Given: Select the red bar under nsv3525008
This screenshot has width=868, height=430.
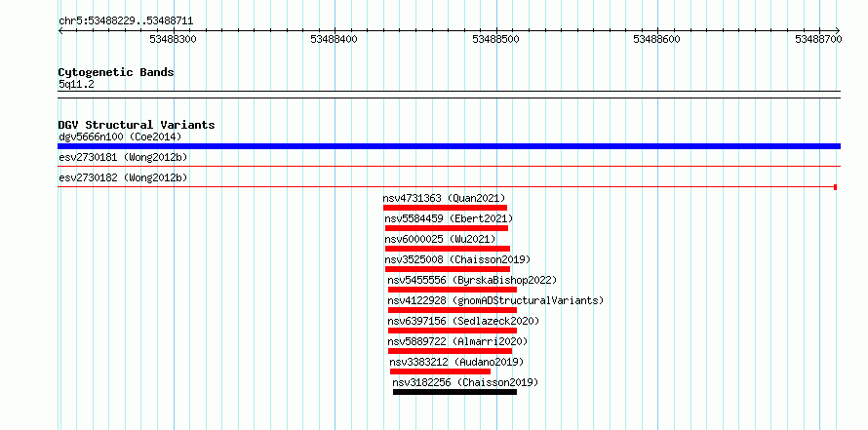Looking at the screenshot, I should pos(448,269).
